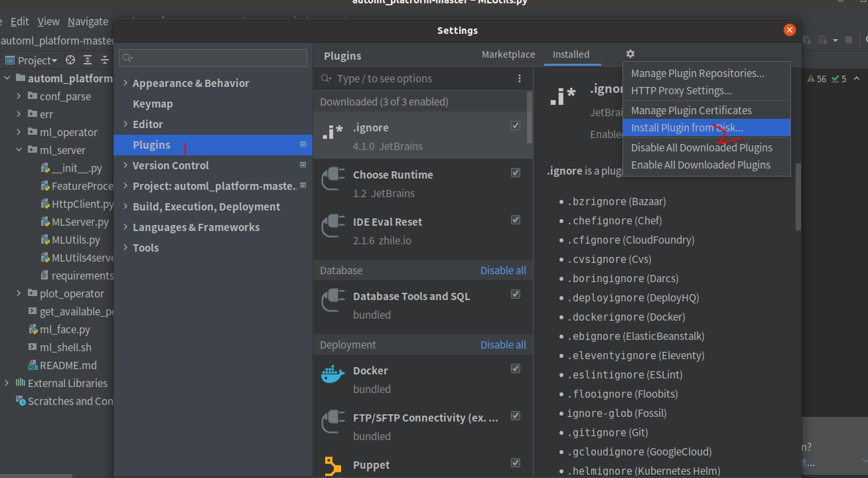This screenshot has width=868, height=478.
Task: Uncheck the IDE Eval Reset plugin
Action: point(516,220)
